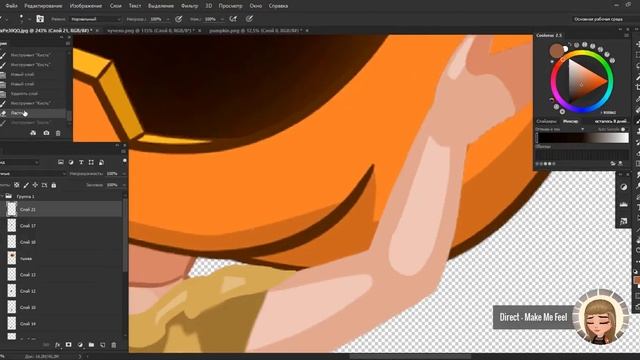640x360 pixels.
Task: Add a layer style using fx icon
Action: [x=57, y=345]
